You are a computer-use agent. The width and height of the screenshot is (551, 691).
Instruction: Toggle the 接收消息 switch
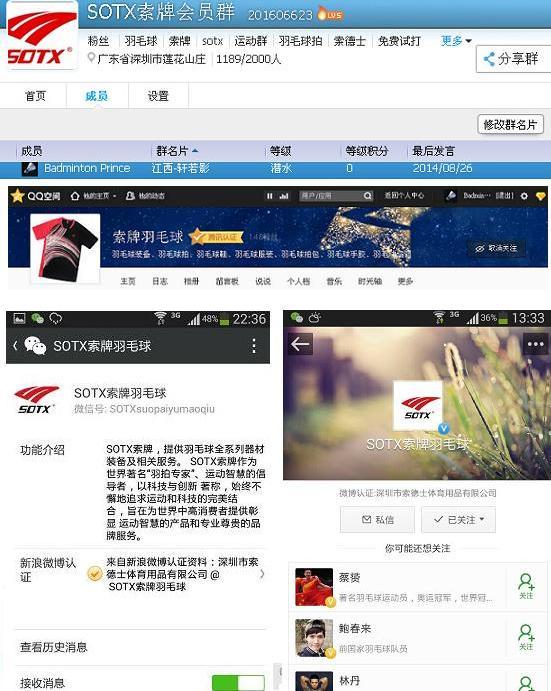238,683
